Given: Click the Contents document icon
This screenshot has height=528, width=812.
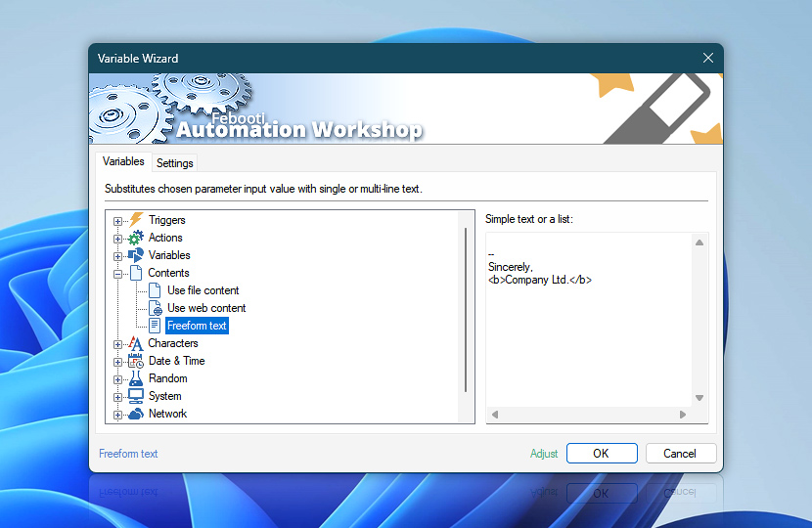Looking at the screenshot, I should pyautogui.click(x=136, y=273).
